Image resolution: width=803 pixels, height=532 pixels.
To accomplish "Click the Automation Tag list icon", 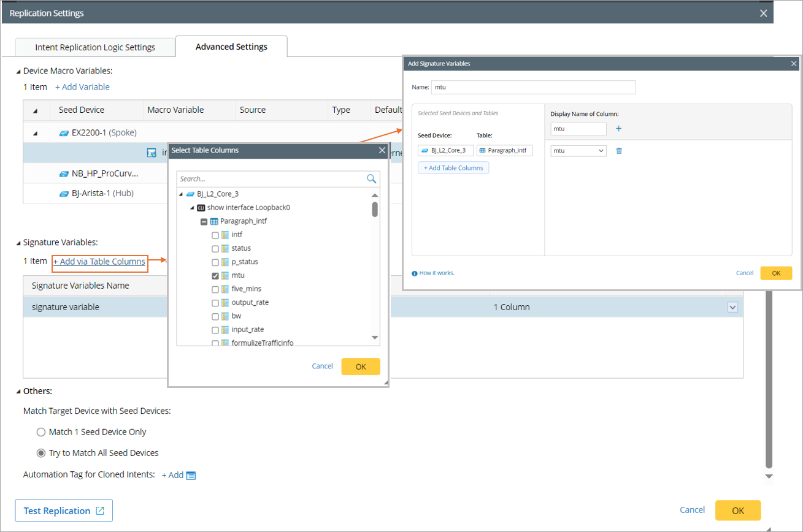I will click(191, 476).
